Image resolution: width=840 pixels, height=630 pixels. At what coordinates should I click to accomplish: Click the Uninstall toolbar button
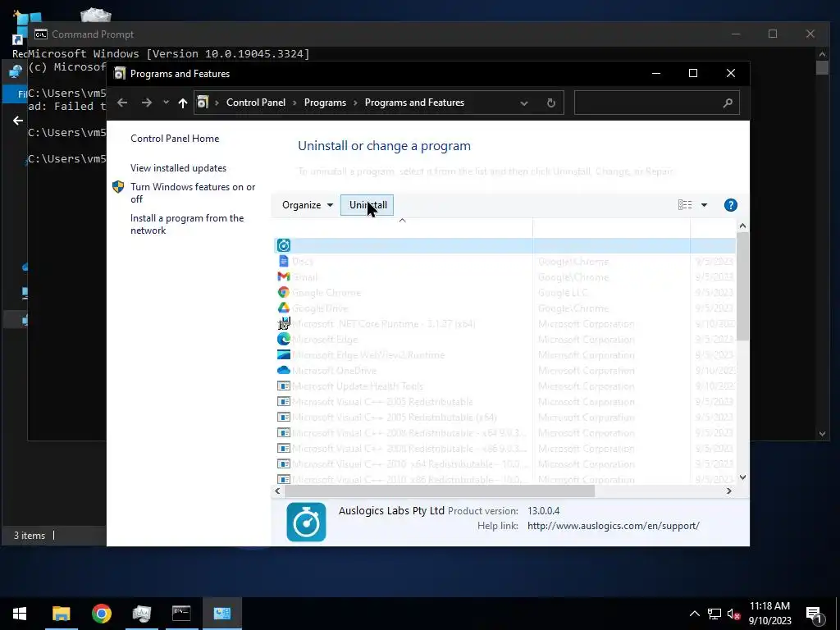(x=367, y=204)
